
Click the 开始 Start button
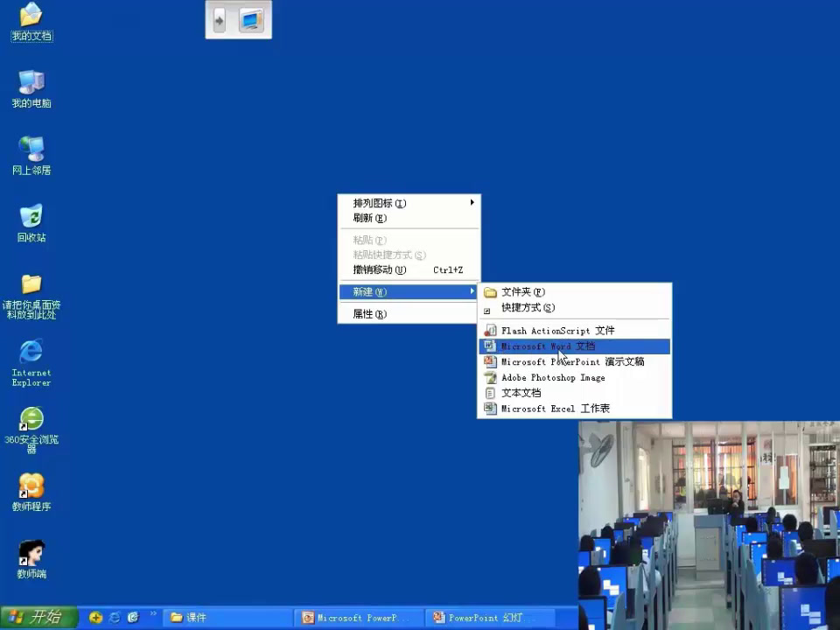click(x=38, y=617)
